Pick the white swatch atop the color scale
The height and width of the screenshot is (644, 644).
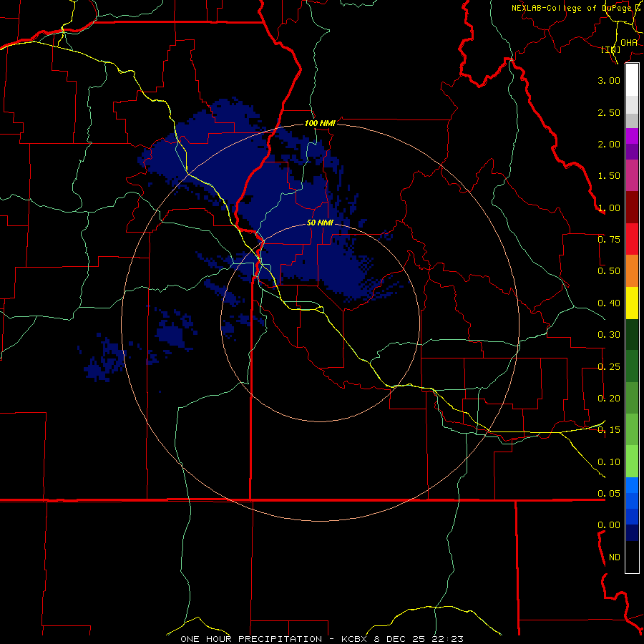coord(632,79)
